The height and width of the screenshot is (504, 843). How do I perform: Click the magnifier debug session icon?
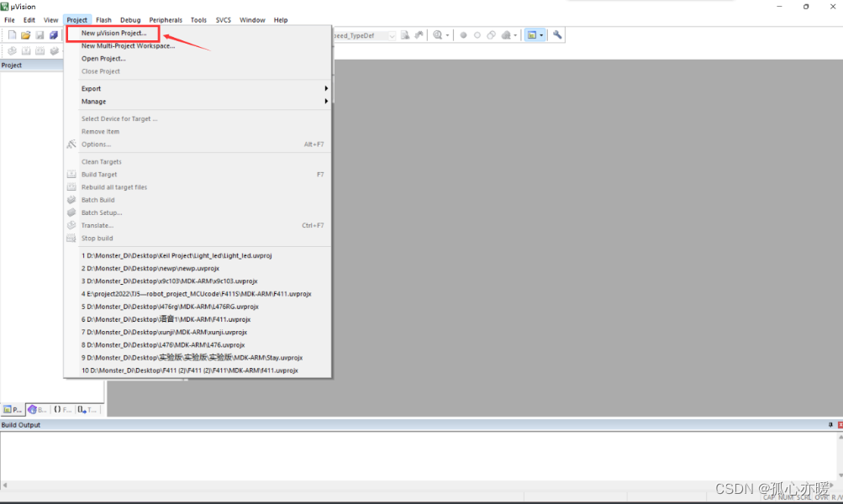pyautogui.click(x=438, y=35)
